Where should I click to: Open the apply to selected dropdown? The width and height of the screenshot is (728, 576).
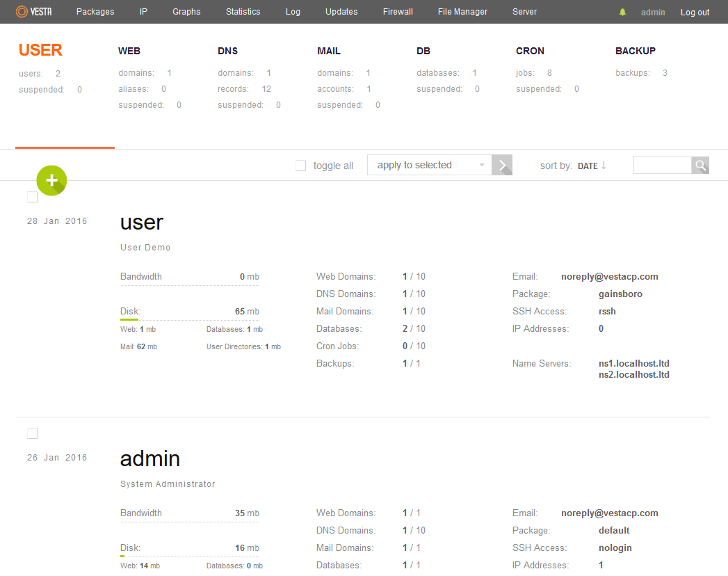429,166
